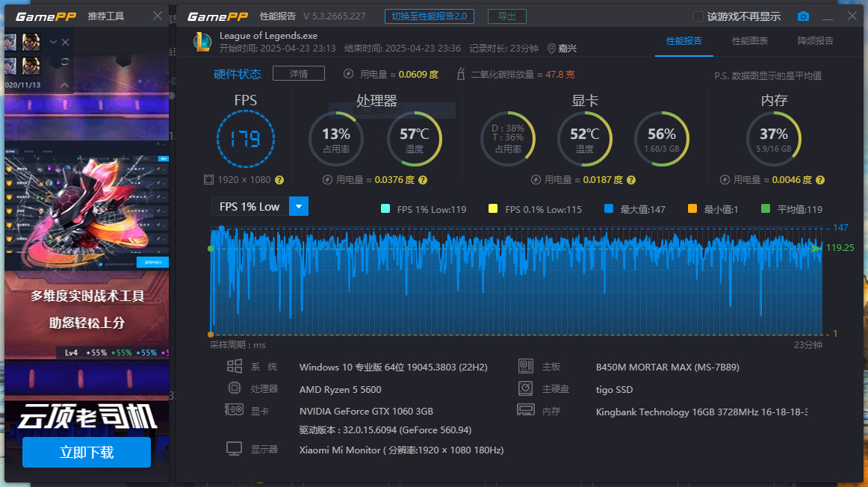This screenshot has width=868, height=487.
Task: Click the Kingbank Technology 16GB memory text
Action: tap(701, 412)
